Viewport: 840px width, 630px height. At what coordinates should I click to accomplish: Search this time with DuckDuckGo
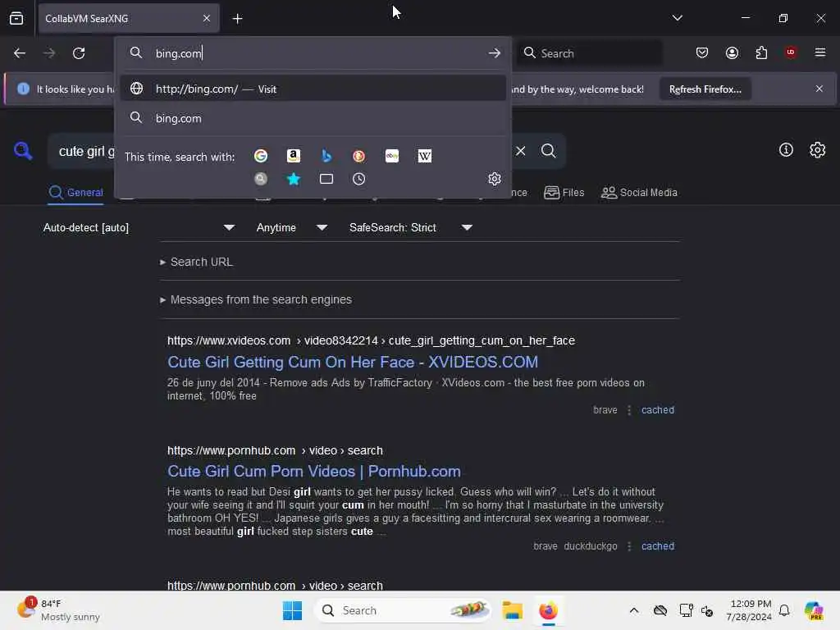coord(359,156)
